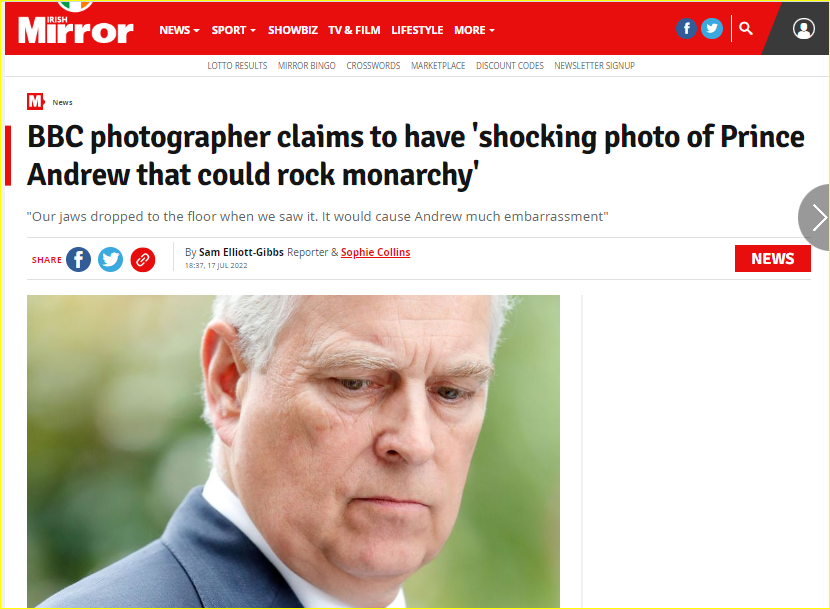Share article via Facebook share icon
The width and height of the screenshot is (830, 609).
click(78, 259)
